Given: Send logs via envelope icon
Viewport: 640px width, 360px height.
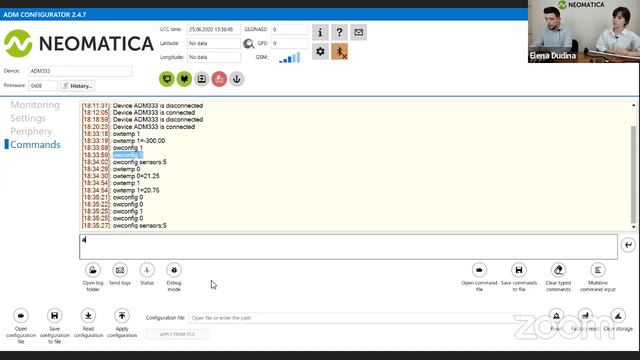Looking at the screenshot, I should pyautogui.click(x=120, y=270).
